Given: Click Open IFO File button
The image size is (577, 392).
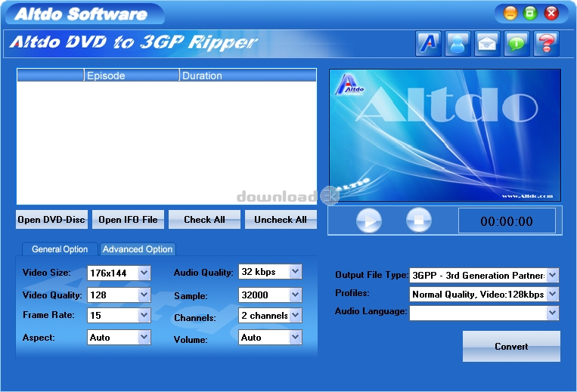Looking at the screenshot, I should click(x=128, y=220).
